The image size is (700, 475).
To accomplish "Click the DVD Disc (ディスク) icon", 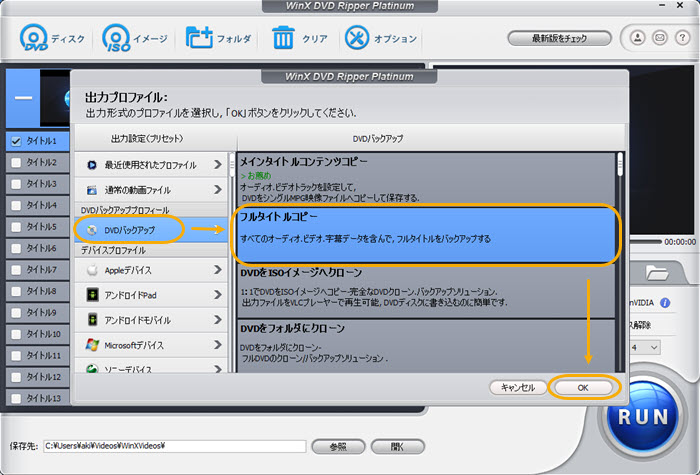I will point(33,38).
